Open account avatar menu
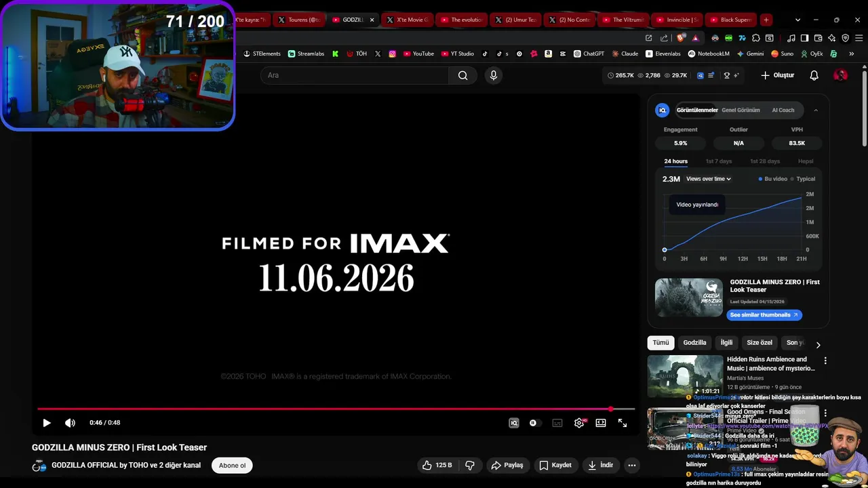Image resolution: width=868 pixels, height=488 pixels. [841, 75]
